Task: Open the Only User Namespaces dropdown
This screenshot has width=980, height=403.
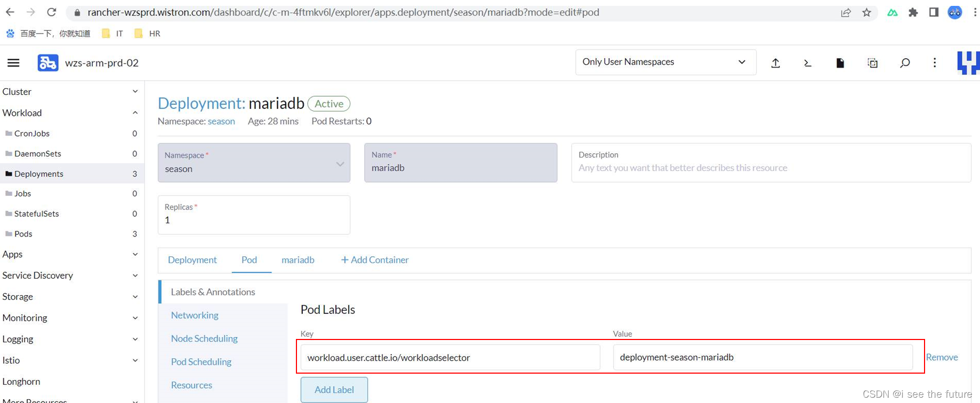Action: (x=665, y=62)
